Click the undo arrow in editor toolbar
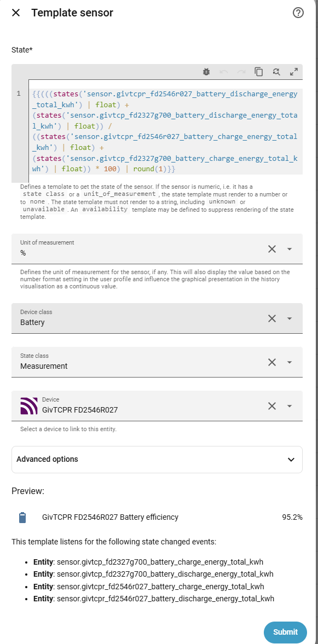318x644 pixels. 223,72
